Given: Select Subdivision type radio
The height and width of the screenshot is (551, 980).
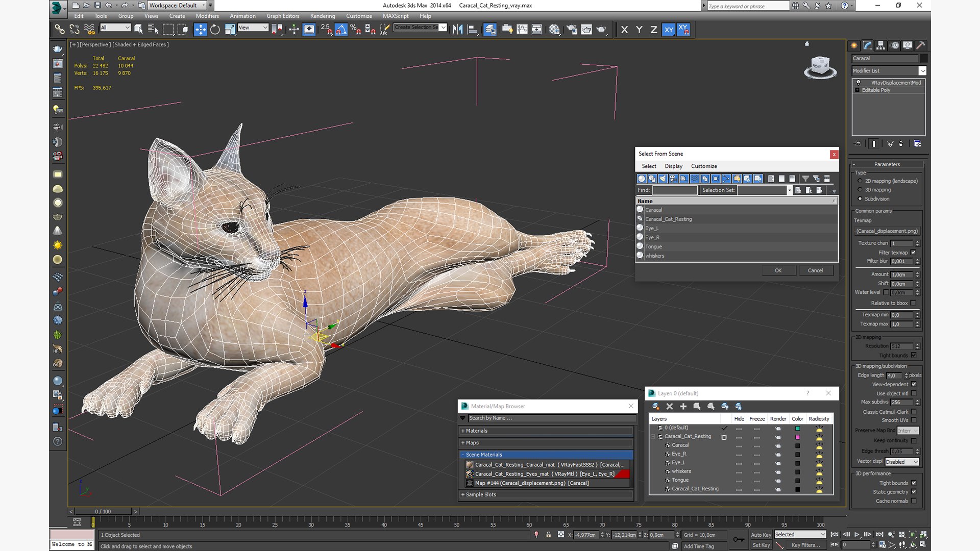Looking at the screenshot, I should click(860, 199).
